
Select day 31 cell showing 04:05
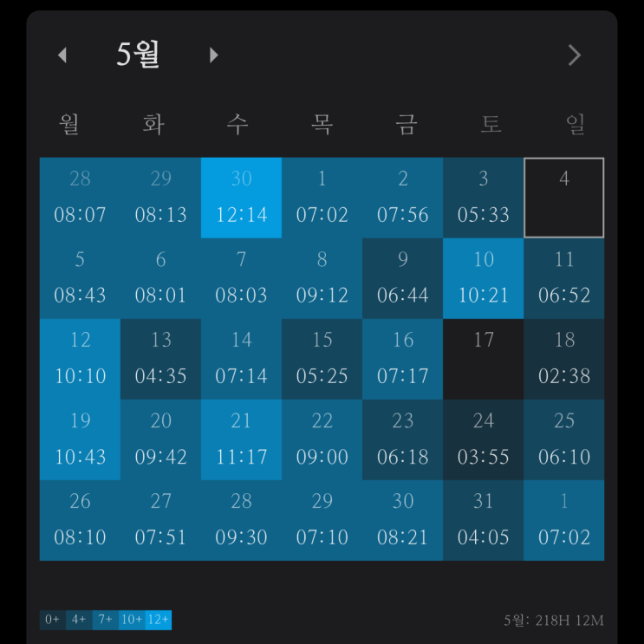coord(483,519)
